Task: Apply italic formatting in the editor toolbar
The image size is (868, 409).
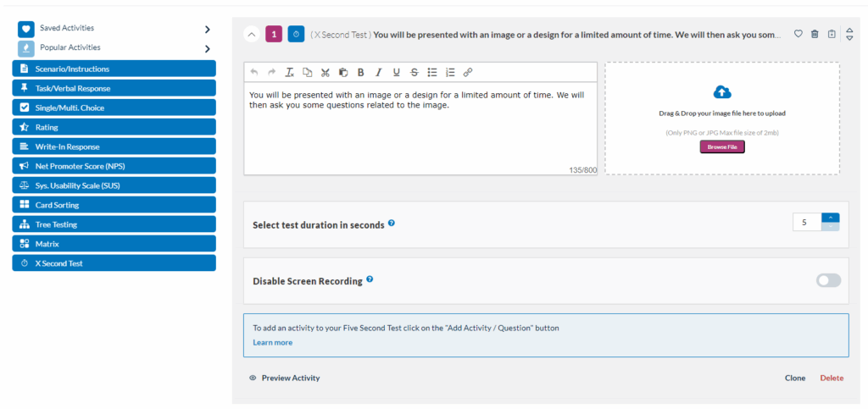Action: coord(378,72)
